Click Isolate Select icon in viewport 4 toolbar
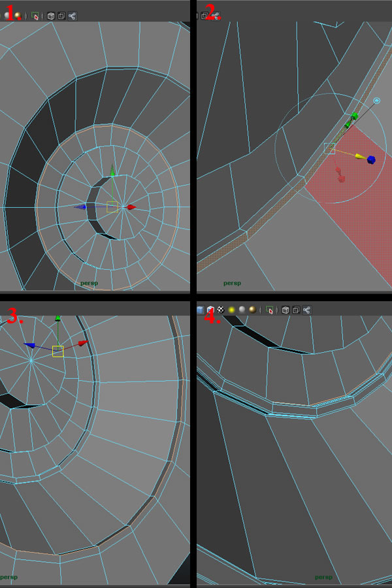 point(269,310)
